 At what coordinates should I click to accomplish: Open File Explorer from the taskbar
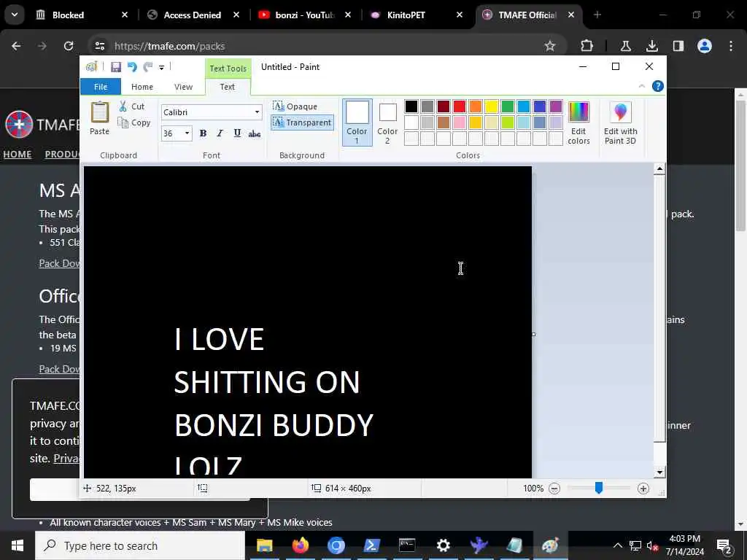coord(264,545)
